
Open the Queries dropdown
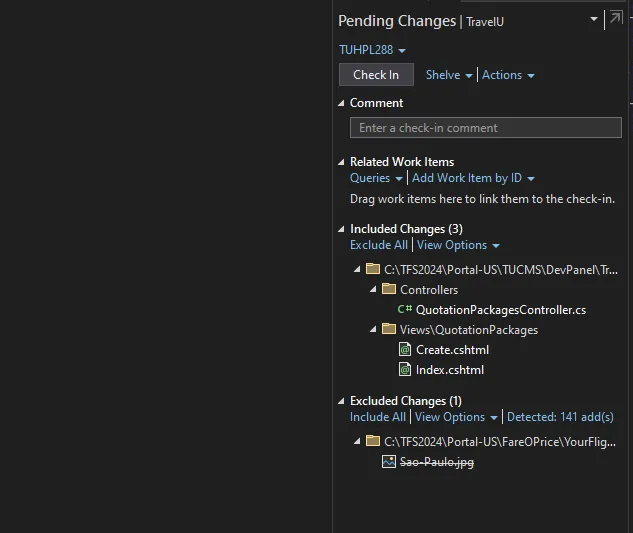376,178
